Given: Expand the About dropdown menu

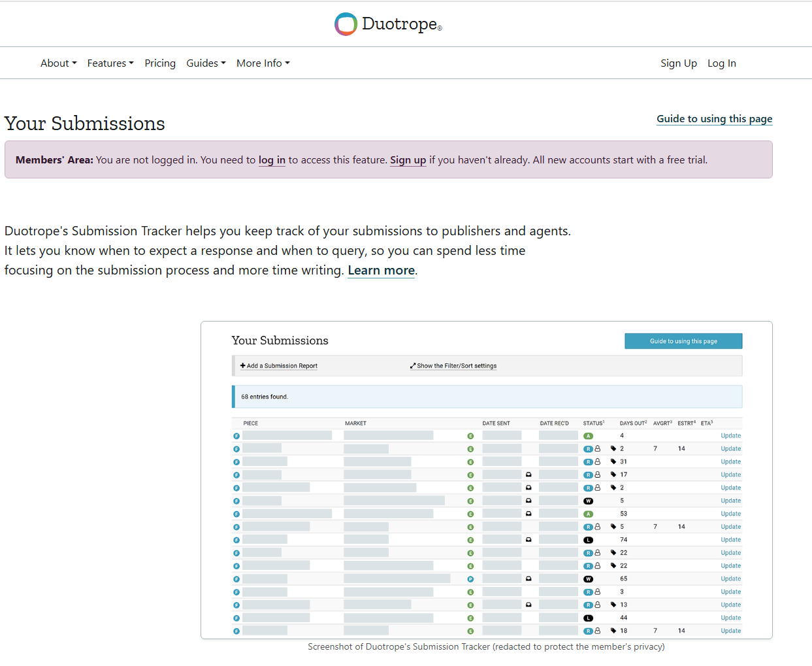Looking at the screenshot, I should 59,63.
